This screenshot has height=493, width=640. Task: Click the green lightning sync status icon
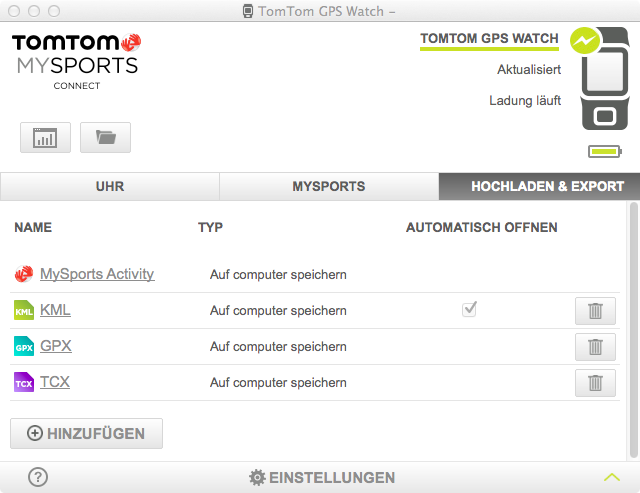[584, 41]
